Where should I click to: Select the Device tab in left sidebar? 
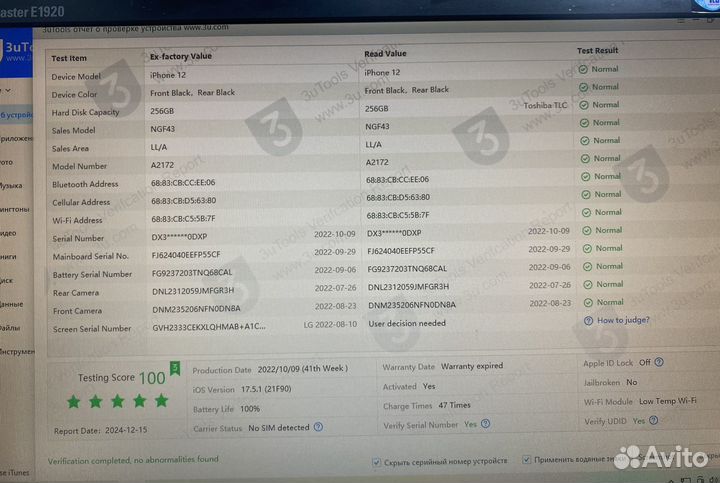tap(15, 115)
